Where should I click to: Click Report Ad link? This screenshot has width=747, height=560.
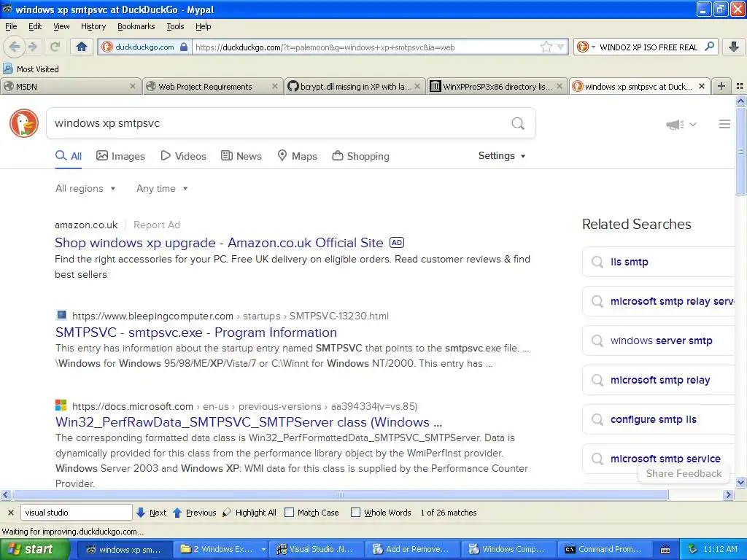[157, 225]
